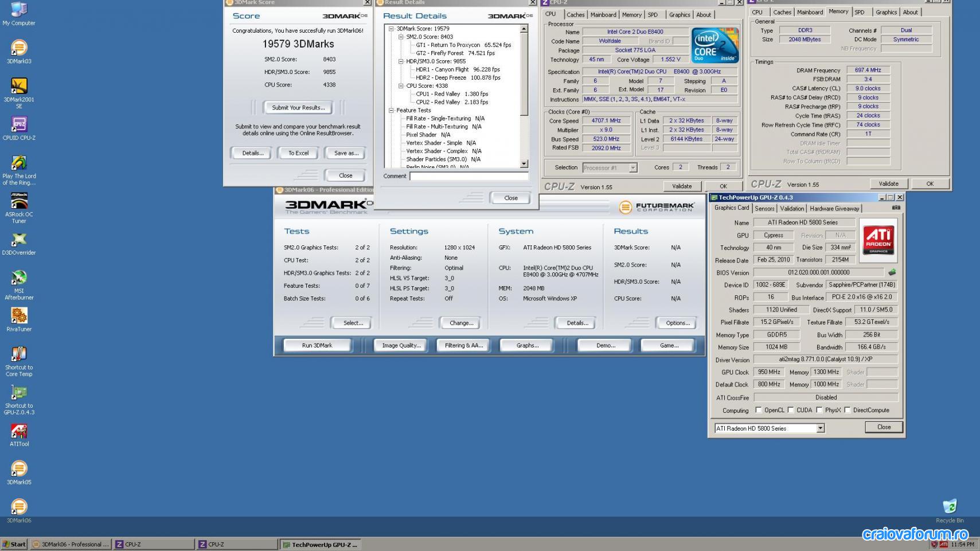Open the Recycle Bin
Viewport: 980px width, 551px height.
tap(950, 510)
